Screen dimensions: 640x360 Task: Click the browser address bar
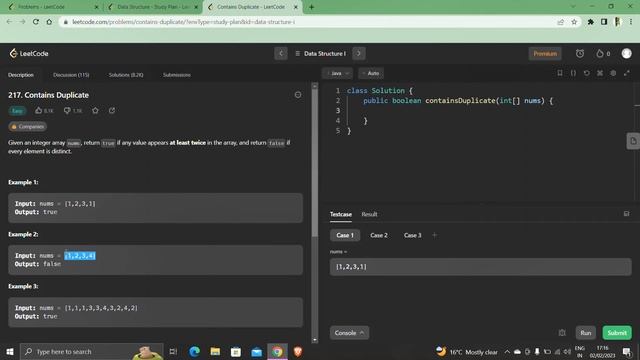[310, 22]
